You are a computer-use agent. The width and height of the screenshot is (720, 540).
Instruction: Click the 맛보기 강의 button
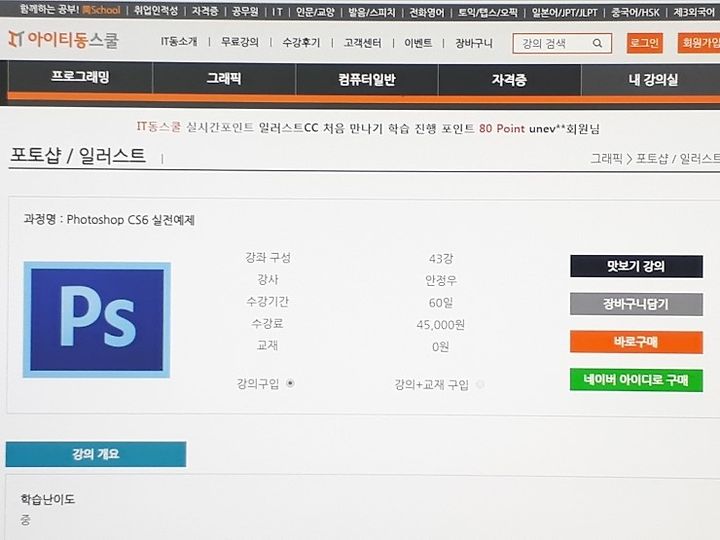[x=636, y=266]
